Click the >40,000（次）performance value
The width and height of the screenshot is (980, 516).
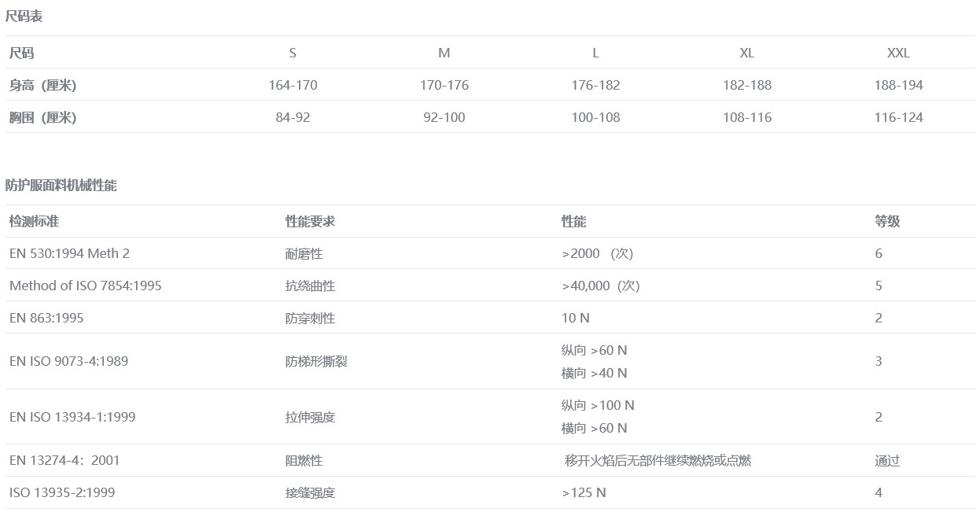click(601, 286)
